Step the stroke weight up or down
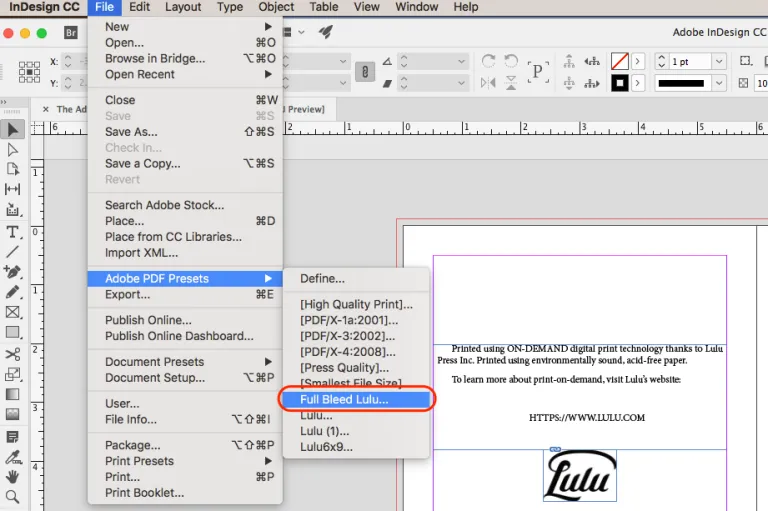The image size is (768, 511). click(x=662, y=61)
